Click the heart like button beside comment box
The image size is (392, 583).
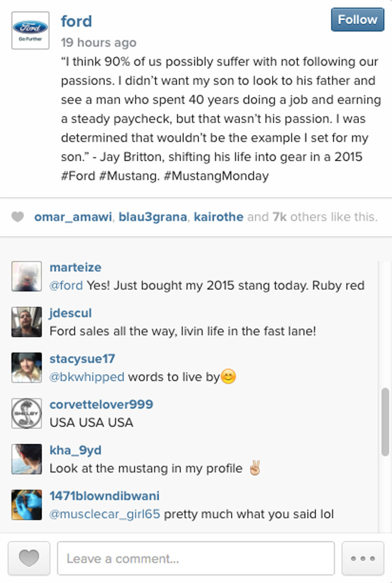click(x=28, y=558)
